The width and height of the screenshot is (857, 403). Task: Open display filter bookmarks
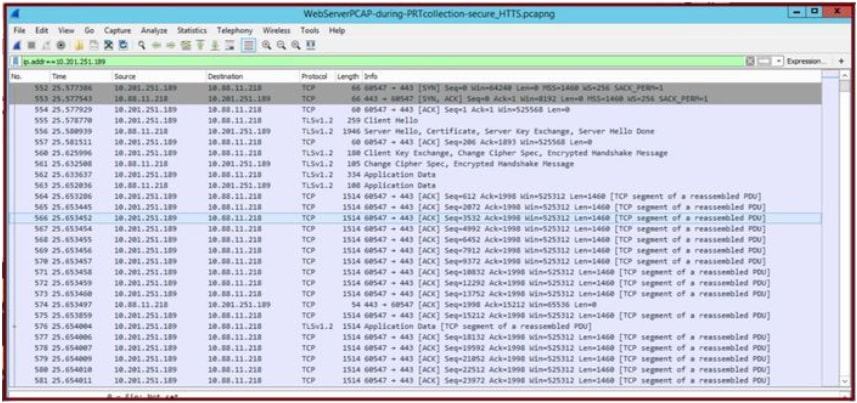[x=16, y=61]
